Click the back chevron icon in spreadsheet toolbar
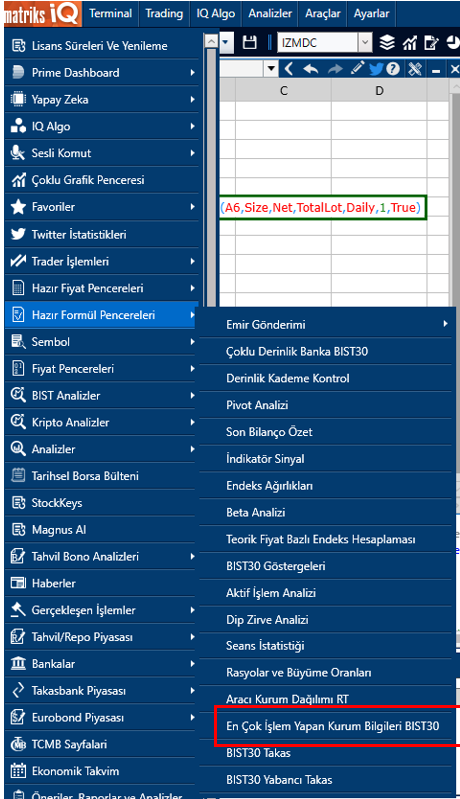This screenshot has height=799, width=460. pyautogui.click(x=289, y=68)
